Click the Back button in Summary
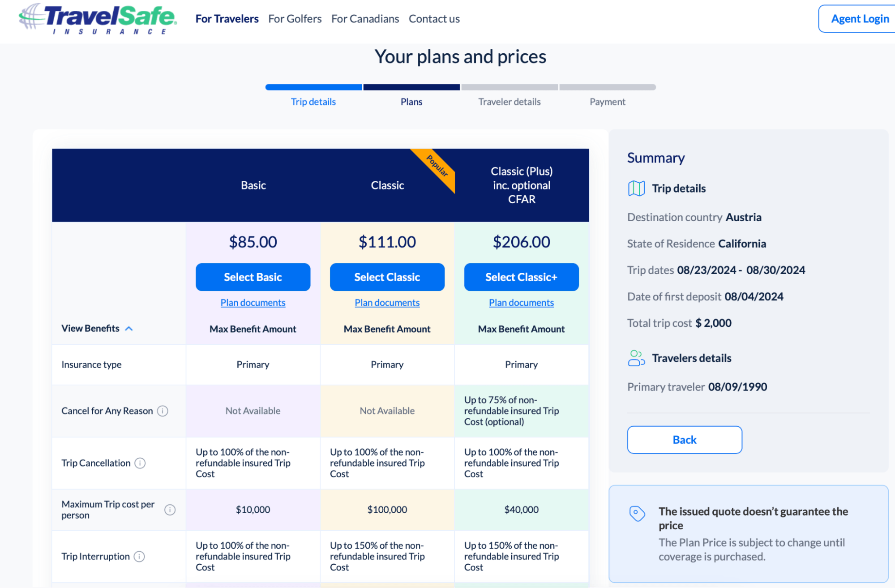 pyautogui.click(x=684, y=440)
